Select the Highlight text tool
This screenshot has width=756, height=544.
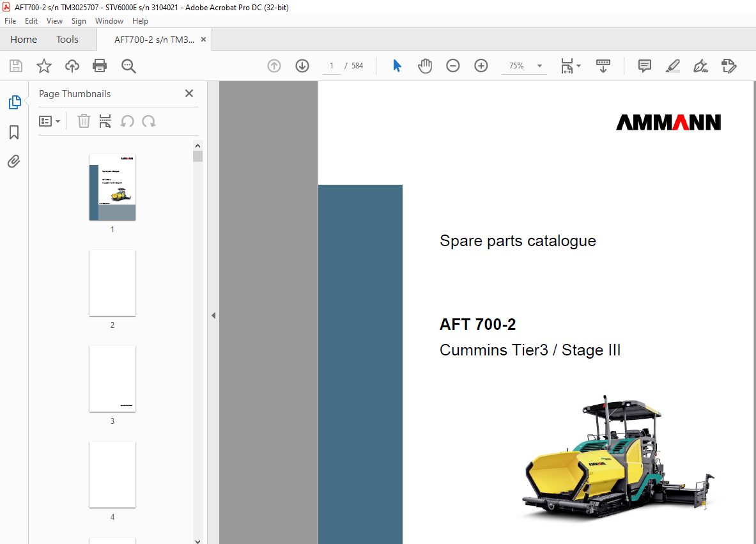click(x=672, y=66)
